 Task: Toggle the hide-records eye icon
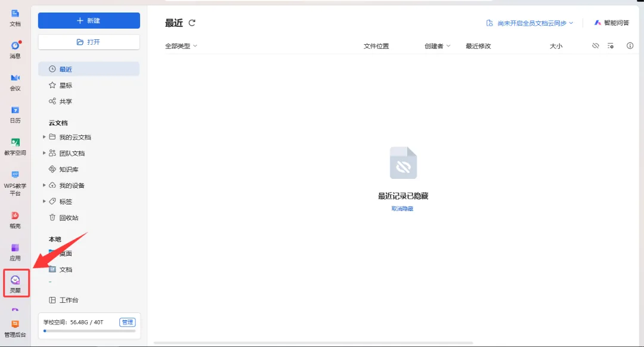[x=595, y=46]
